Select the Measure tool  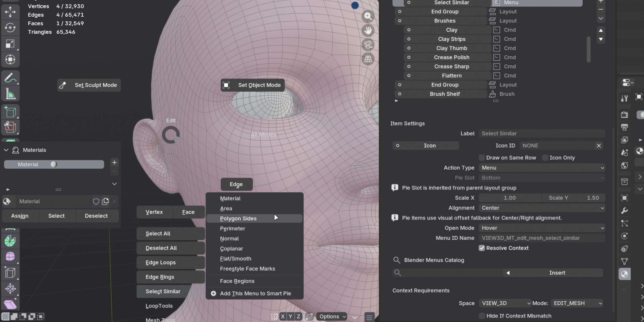coord(10,94)
